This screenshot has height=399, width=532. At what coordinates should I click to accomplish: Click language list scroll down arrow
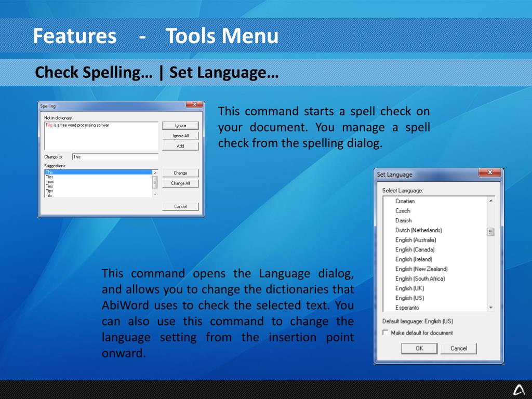point(490,308)
